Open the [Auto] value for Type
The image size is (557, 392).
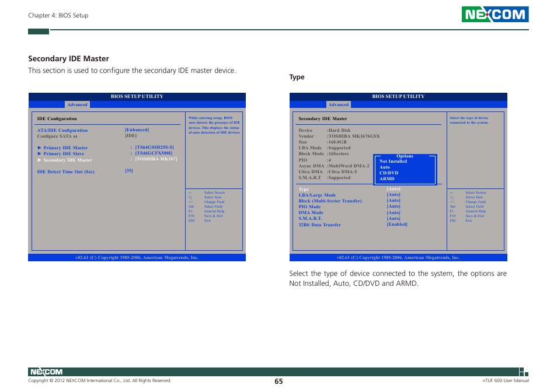(394, 189)
